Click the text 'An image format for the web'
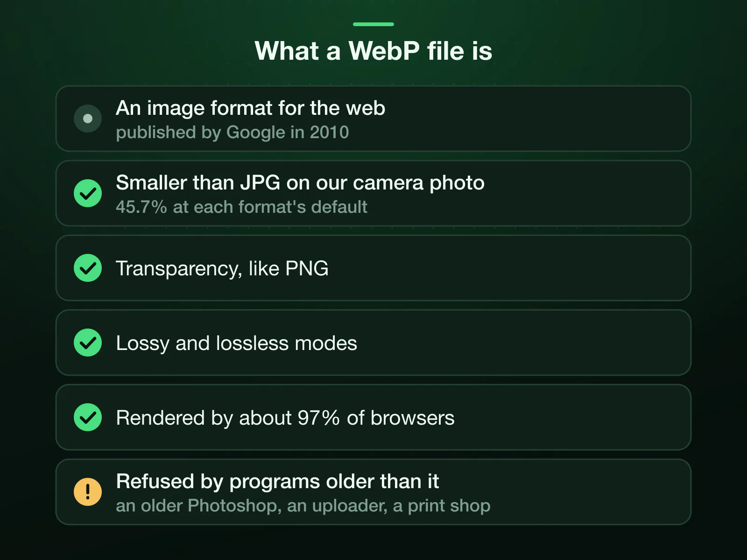This screenshot has height=560, width=747. tap(250, 108)
